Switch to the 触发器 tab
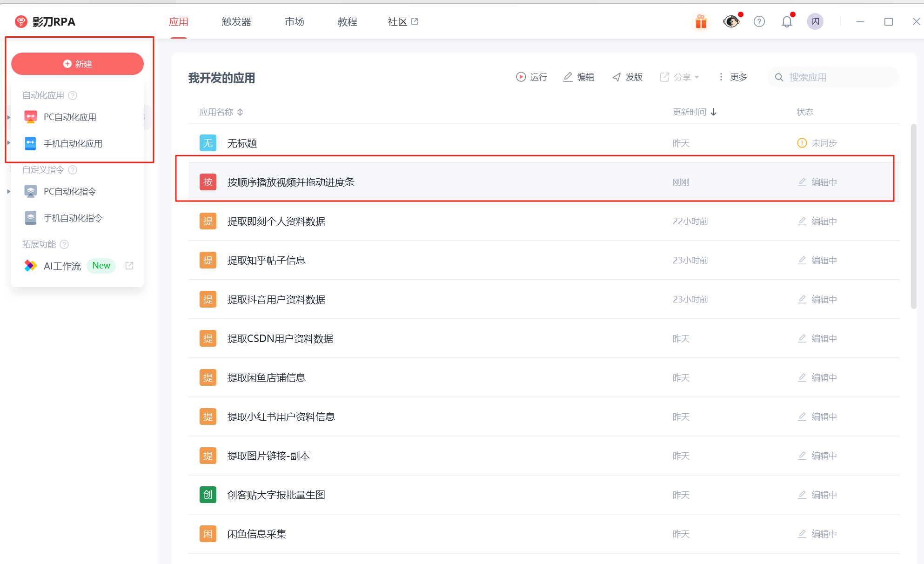The width and height of the screenshot is (924, 564). pyautogui.click(x=236, y=22)
